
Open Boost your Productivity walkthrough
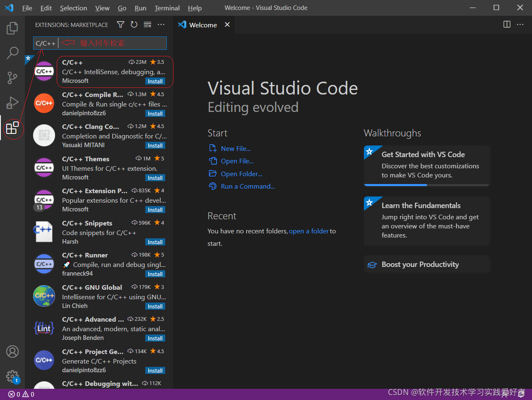427,264
